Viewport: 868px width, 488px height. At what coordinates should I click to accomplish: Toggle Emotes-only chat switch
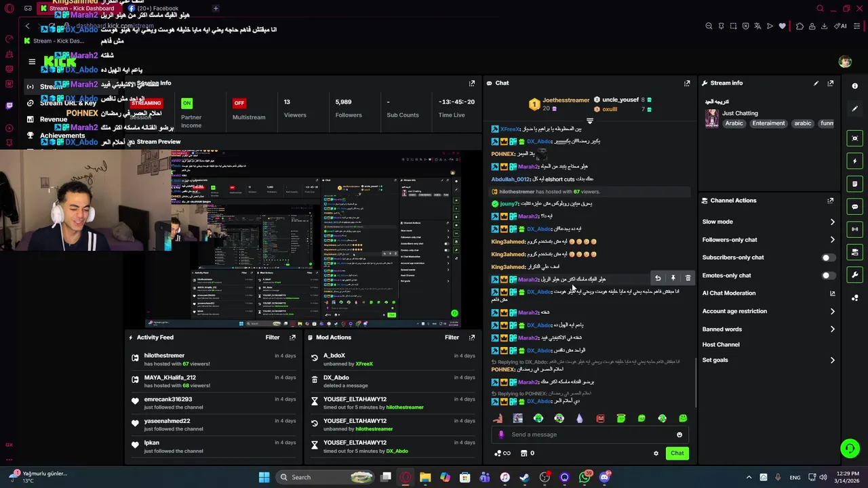pyautogui.click(x=827, y=276)
